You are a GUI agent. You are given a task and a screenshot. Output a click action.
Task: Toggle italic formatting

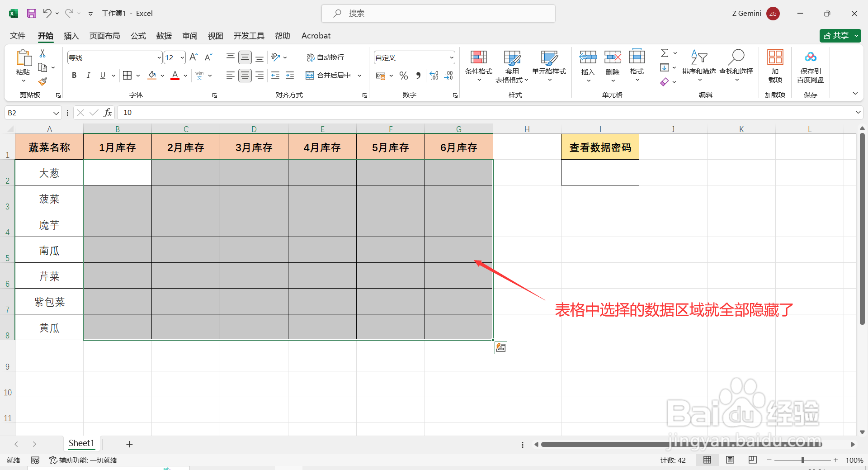pos(89,76)
